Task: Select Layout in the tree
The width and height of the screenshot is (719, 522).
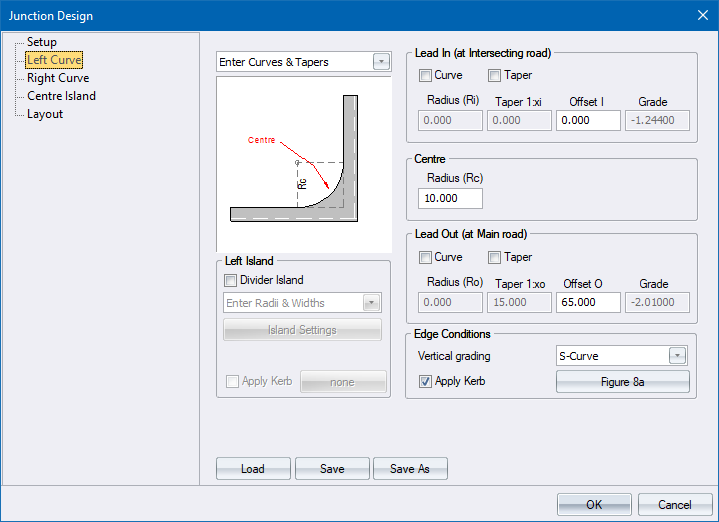Action: click(x=45, y=114)
